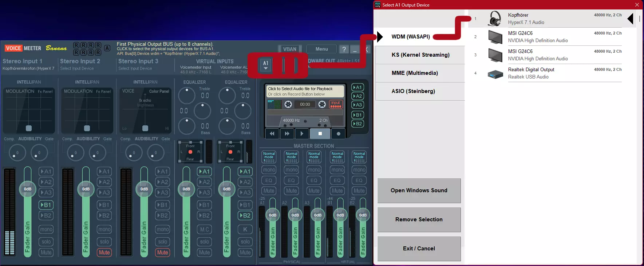Click the Remove Selection button

tap(419, 219)
